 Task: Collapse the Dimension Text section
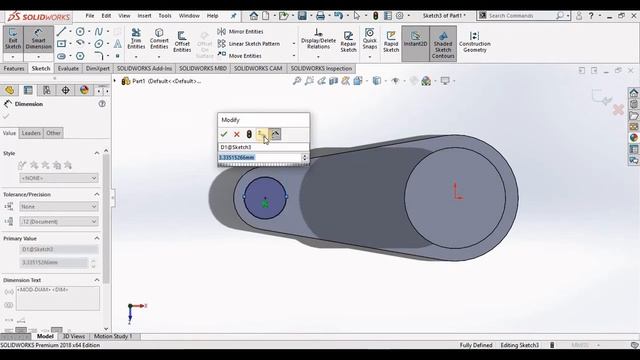pos(97,280)
